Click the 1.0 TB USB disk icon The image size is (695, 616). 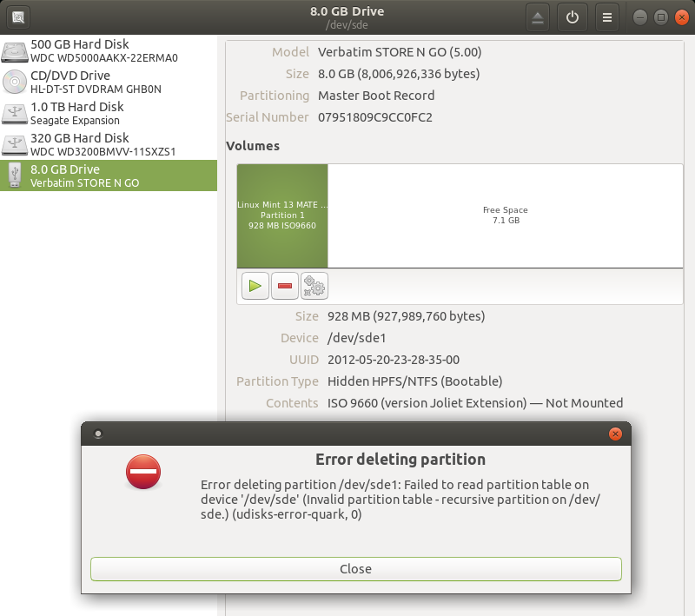(x=15, y=114)
